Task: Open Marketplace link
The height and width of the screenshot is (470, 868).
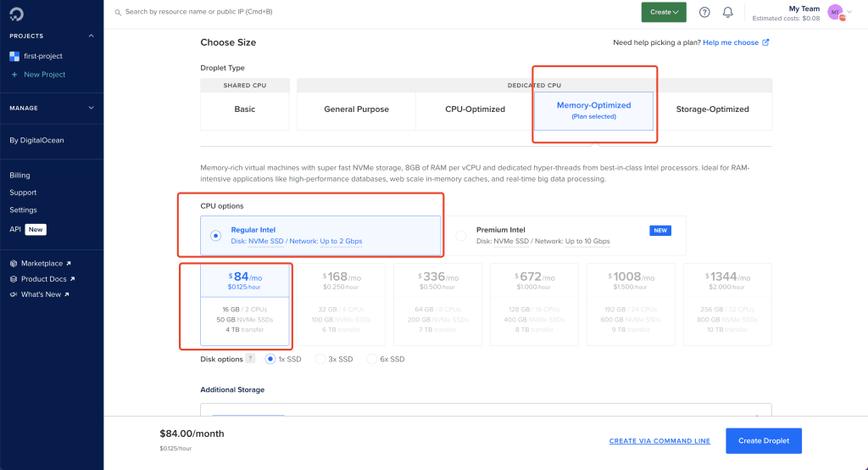Action: point(42,263)
